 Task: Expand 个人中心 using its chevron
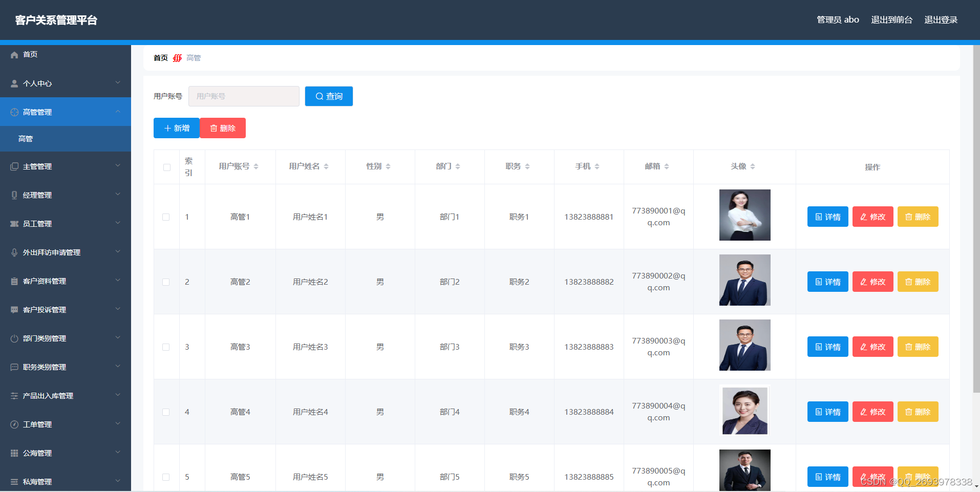[x=118, y=82]
